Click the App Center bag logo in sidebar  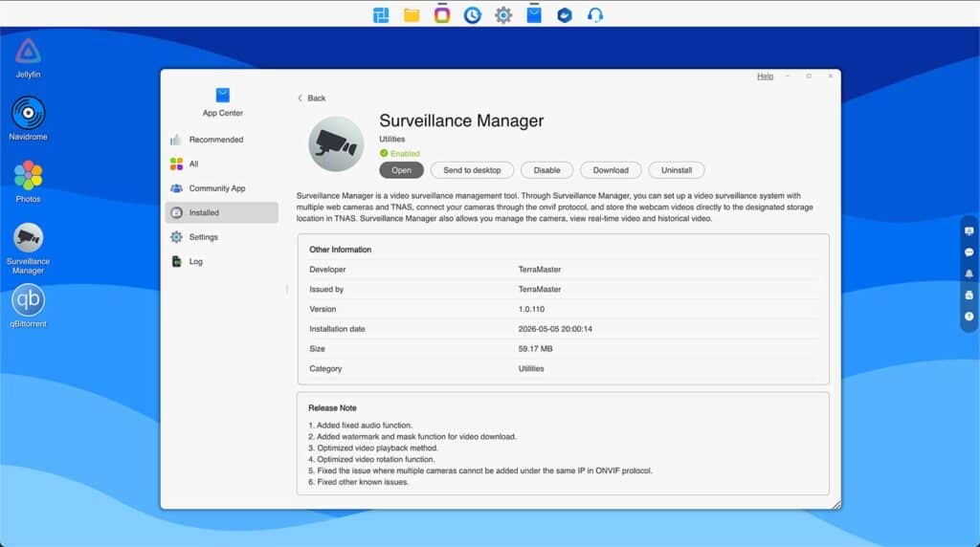click(x=222, y=95)
